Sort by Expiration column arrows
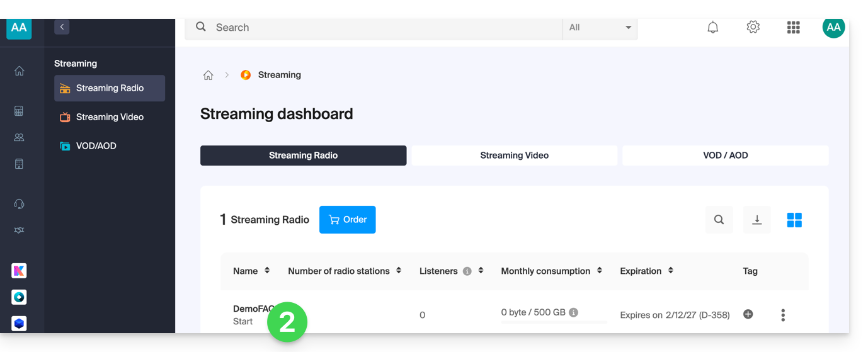 tap(670, 271)
